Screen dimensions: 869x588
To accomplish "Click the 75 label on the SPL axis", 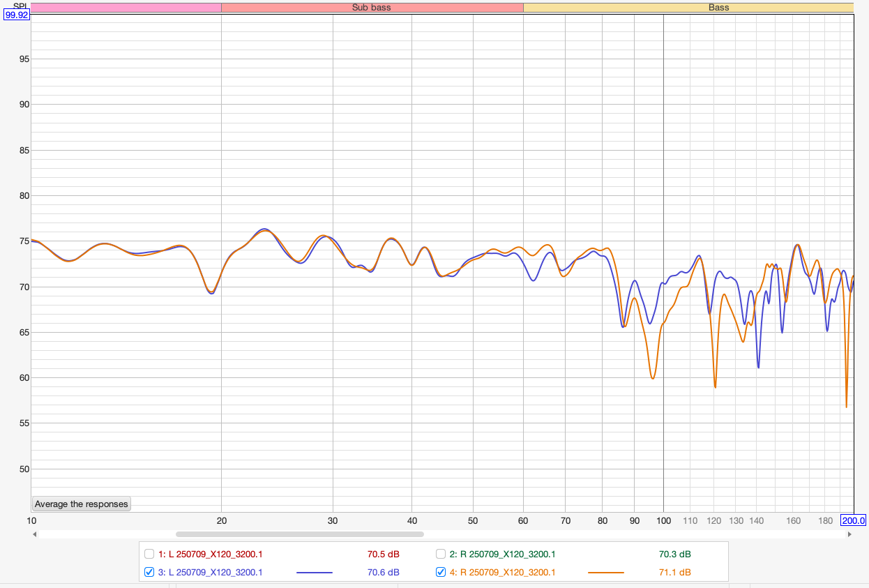I will (24, 241).
